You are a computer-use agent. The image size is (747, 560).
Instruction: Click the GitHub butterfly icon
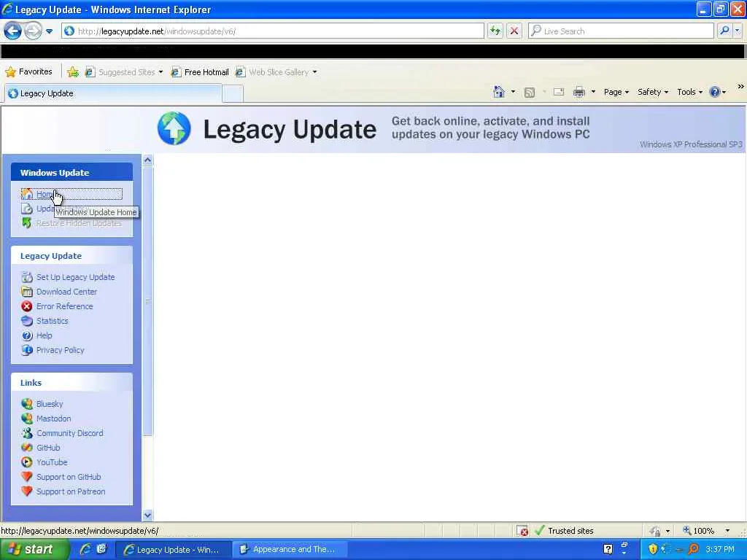27,448
